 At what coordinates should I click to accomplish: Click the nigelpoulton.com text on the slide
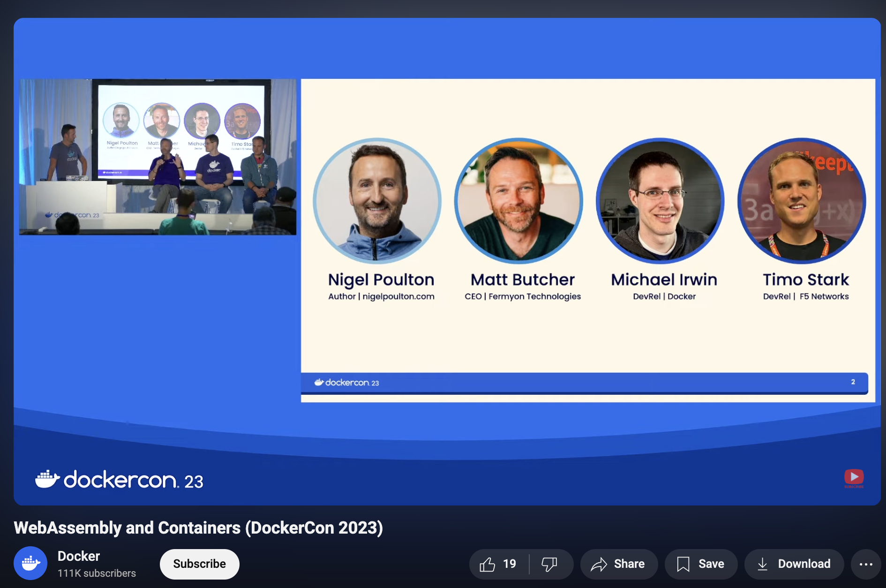398,296
